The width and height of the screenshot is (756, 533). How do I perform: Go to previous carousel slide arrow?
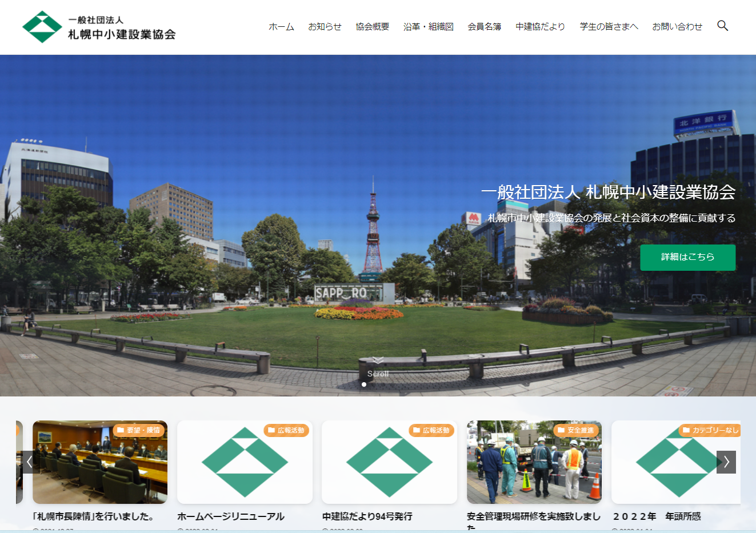pyautogui.click(x=30, y=462)
